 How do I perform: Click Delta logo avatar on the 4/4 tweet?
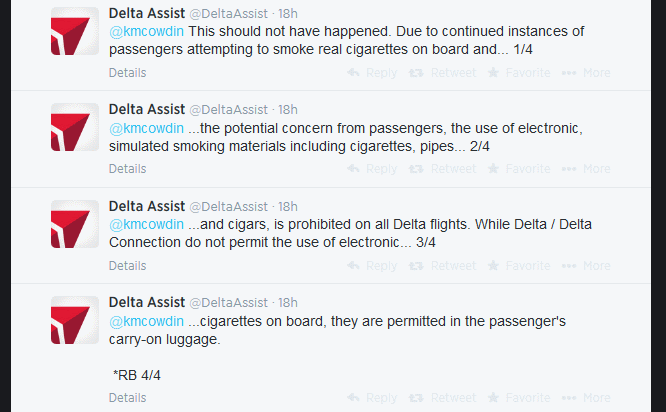tap(75, 321)
